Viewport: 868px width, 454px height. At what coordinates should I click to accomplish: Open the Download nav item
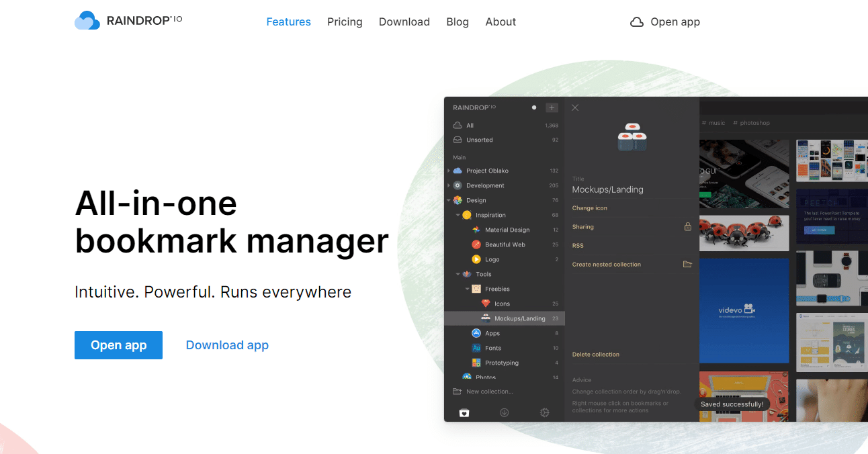pos(404,21)
